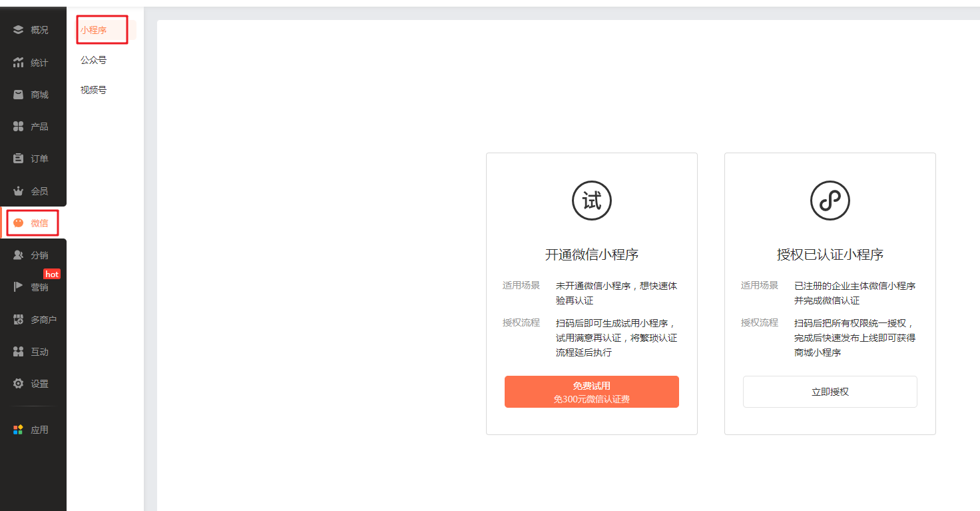The image size is (980, 511).
Task: Click 授权流程 label in 授权已认证小程序 card
Action: pyautogui.click(x=760, y=322)
